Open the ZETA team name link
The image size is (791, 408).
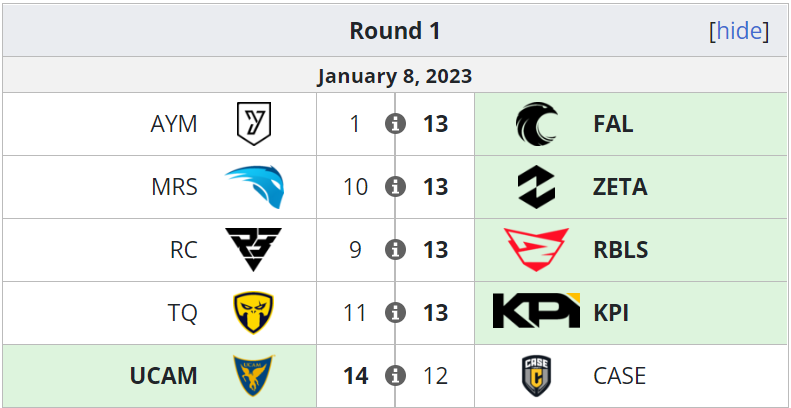click(620, 187)
